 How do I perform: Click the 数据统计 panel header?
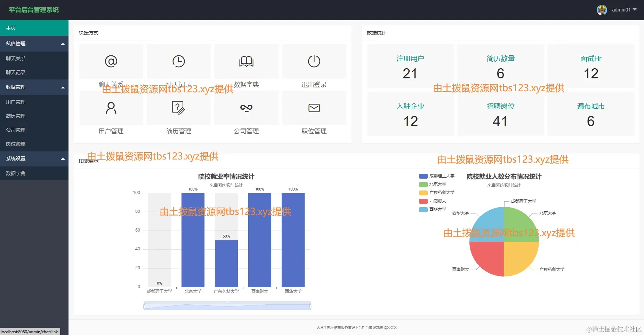pos(377,33)
